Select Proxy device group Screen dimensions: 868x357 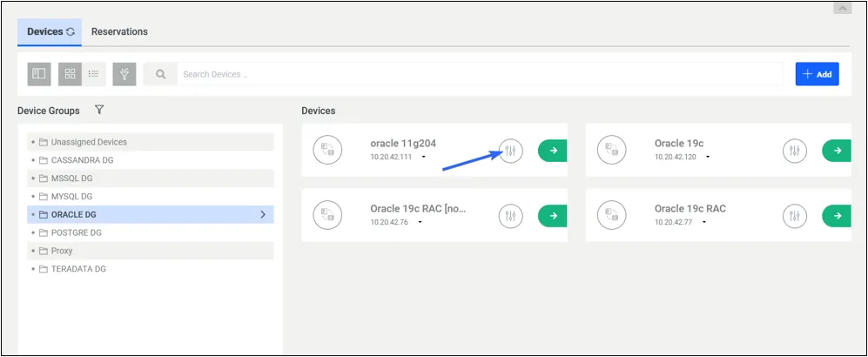tap(150, 251)
